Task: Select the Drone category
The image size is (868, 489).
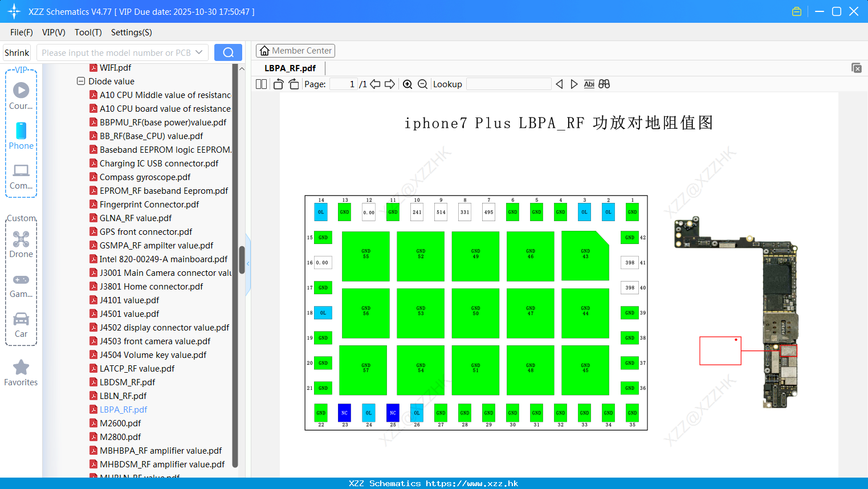Action: (21, 244)
